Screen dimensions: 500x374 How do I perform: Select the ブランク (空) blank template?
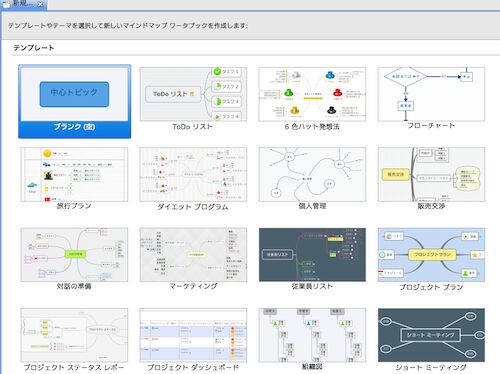pos(74,101)
